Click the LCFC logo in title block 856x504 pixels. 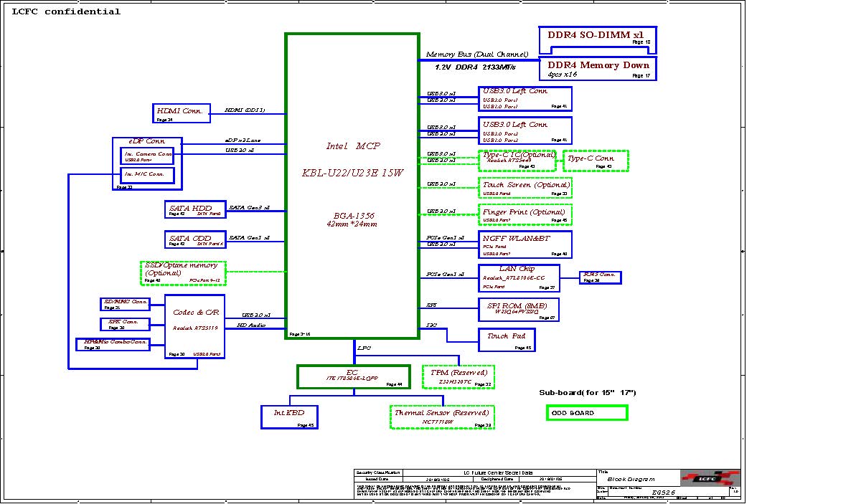point(710,477)
